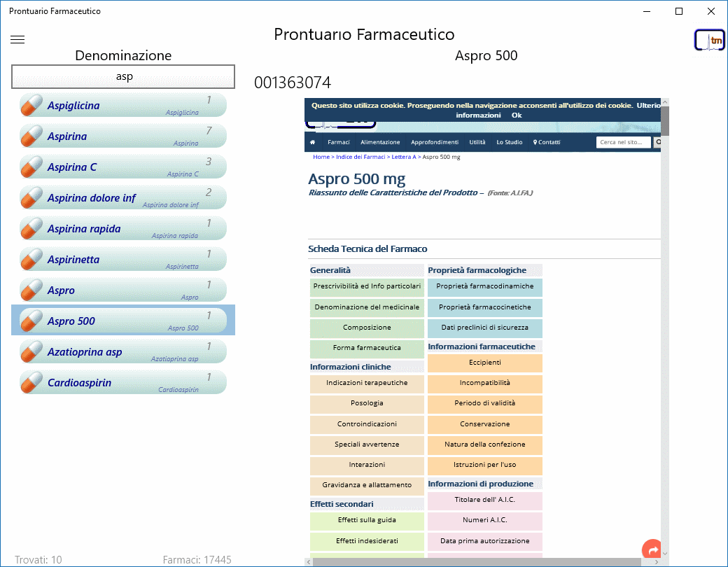Open Data prima autorizzazione section
The width and height of the screenshot is (728, 567).
tap(484, 542)
